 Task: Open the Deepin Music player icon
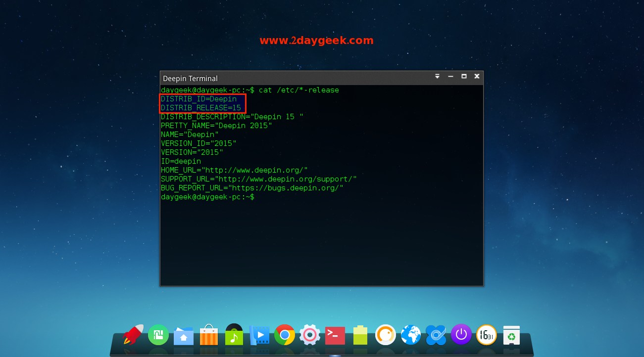pyautogui.click(x=234, y=335)
